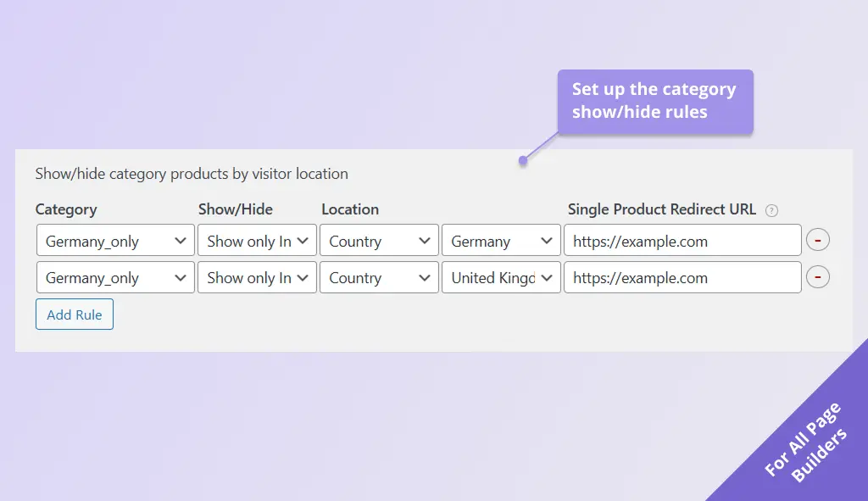868x501 pixels.
Task: Remove the first rule with Germany location
Action: pyautogui.click(x=817, y=241)
